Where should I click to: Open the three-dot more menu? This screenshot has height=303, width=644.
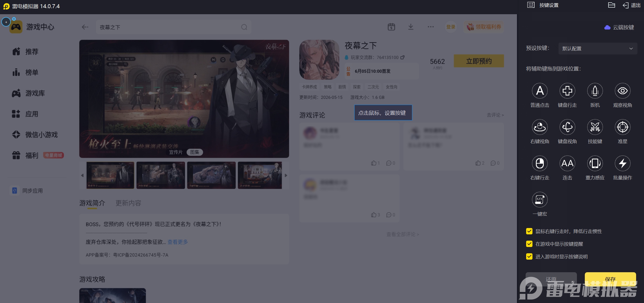pyautogui.click(x=431, y=27)
